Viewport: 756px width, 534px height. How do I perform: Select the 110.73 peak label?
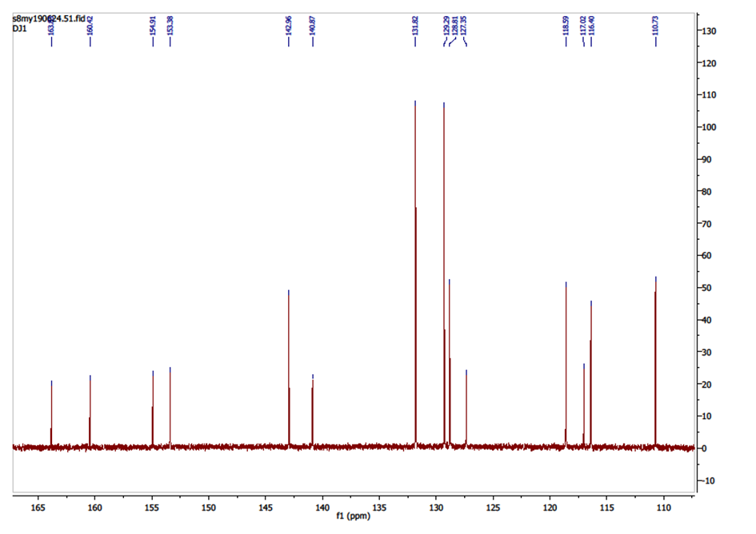point(655,28)
